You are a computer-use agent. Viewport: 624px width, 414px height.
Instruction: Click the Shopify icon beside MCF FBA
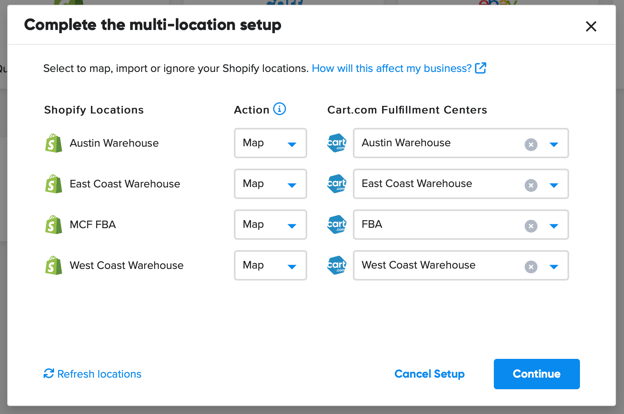click(x=53, y=225)
